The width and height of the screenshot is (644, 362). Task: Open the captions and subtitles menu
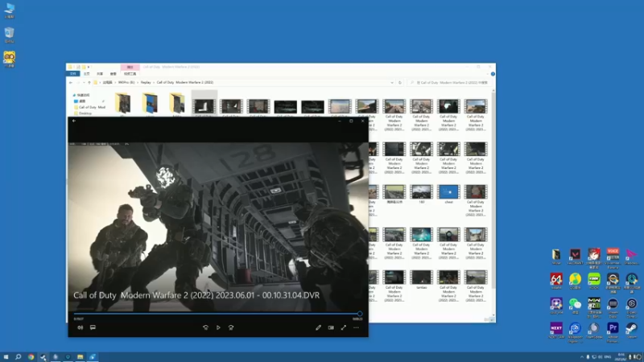click(x=93, y=327)
